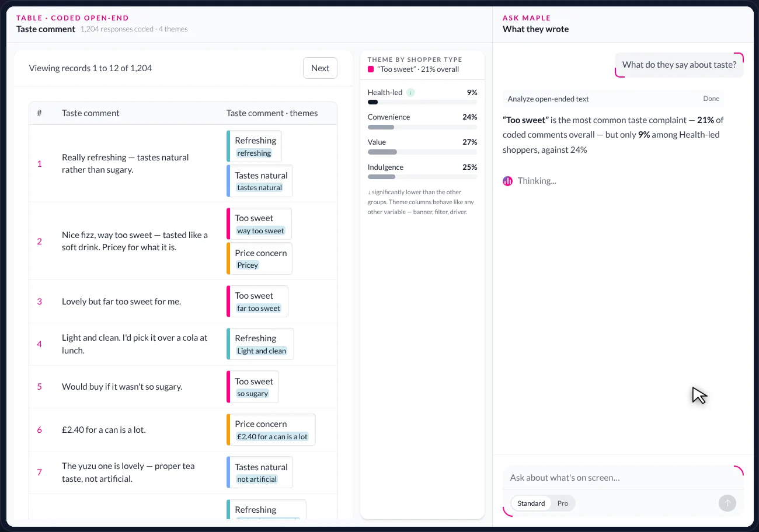Select the Price concern tag '£2.40 for a can'

(271, 429)
